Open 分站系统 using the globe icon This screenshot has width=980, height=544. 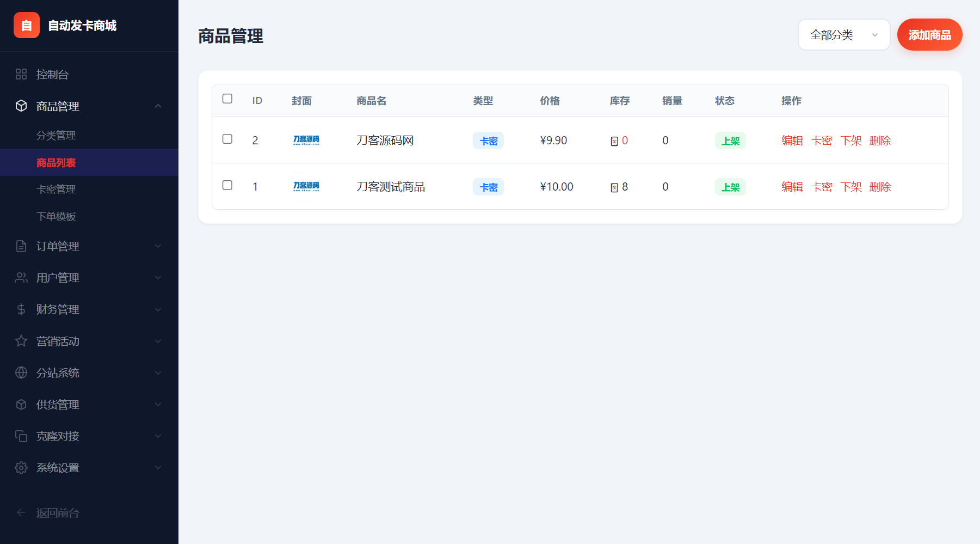tap(21, 373)
